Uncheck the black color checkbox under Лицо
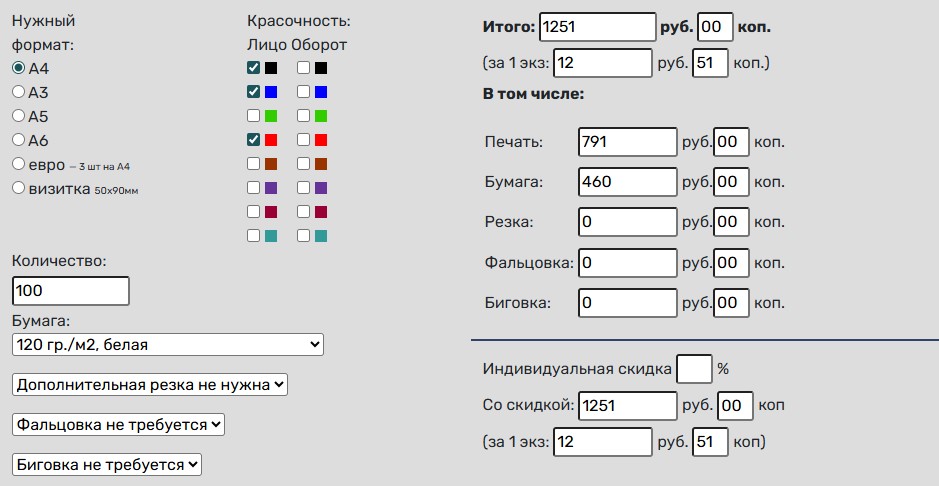 pos(253,68)
